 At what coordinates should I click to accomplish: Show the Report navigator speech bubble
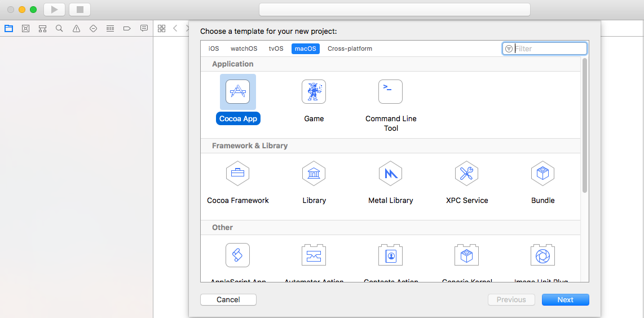(x=144, y=28)
